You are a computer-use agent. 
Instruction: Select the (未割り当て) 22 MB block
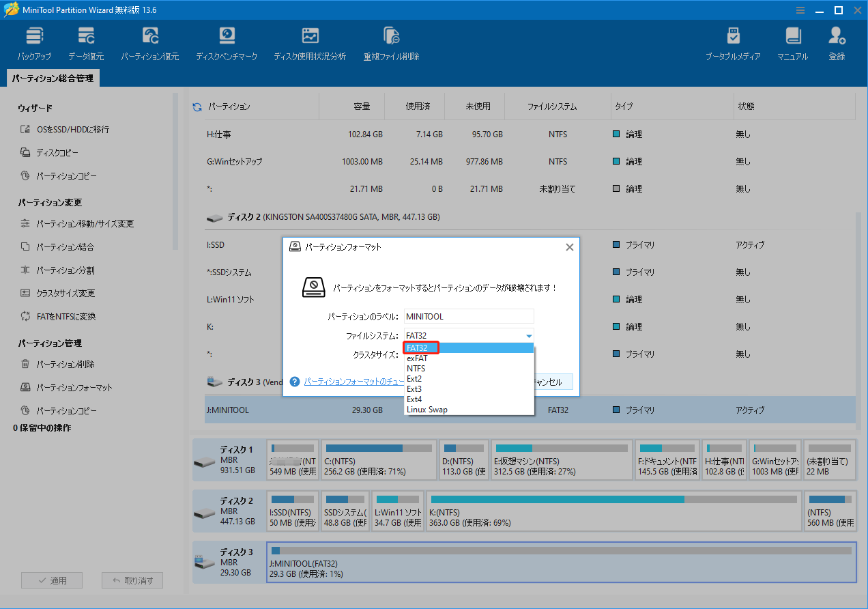pyautogui.click(x=830, y=460)
